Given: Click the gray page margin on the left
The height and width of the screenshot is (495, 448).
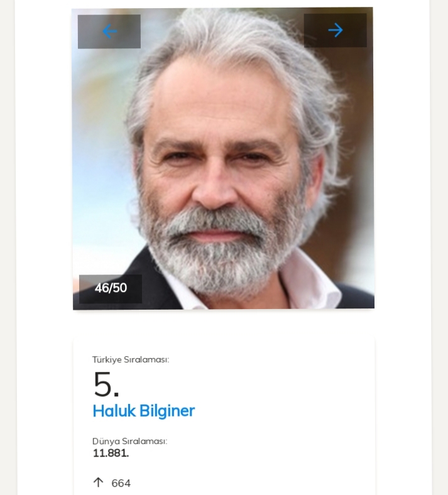Looking at the screenshot, I should 7,251.
